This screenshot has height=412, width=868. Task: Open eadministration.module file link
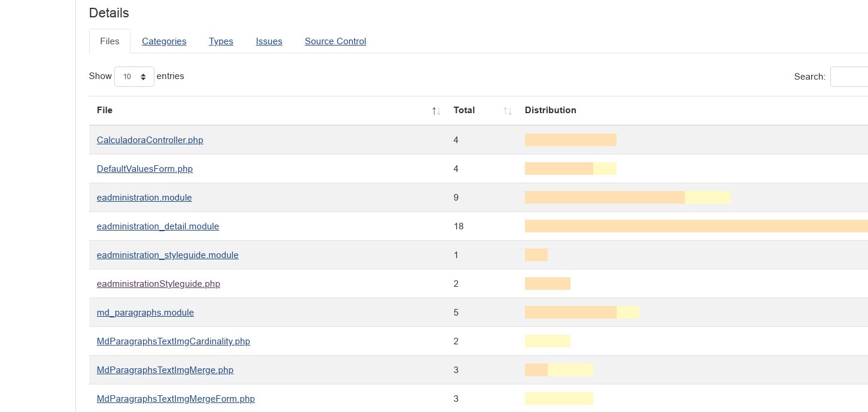[144, 198]
